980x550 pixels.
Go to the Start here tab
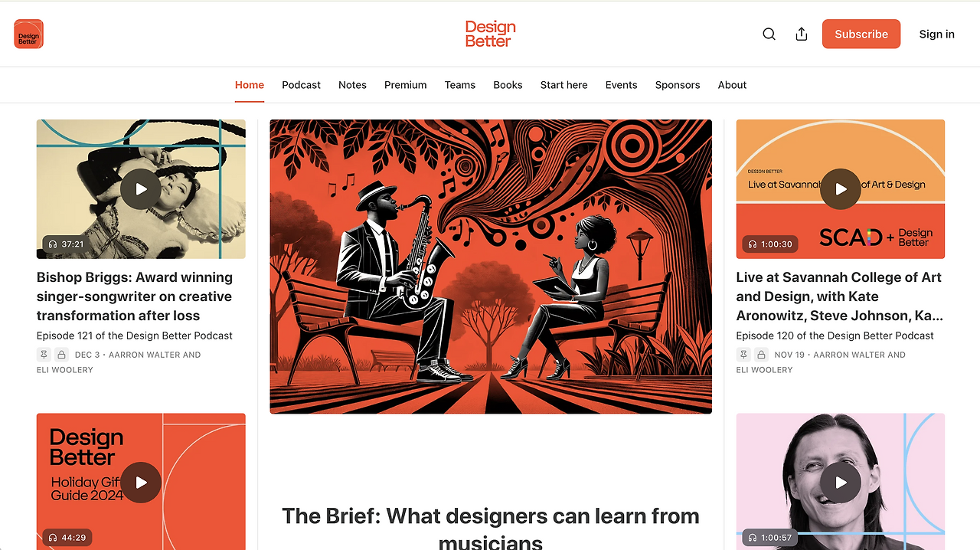coord(564,85)
